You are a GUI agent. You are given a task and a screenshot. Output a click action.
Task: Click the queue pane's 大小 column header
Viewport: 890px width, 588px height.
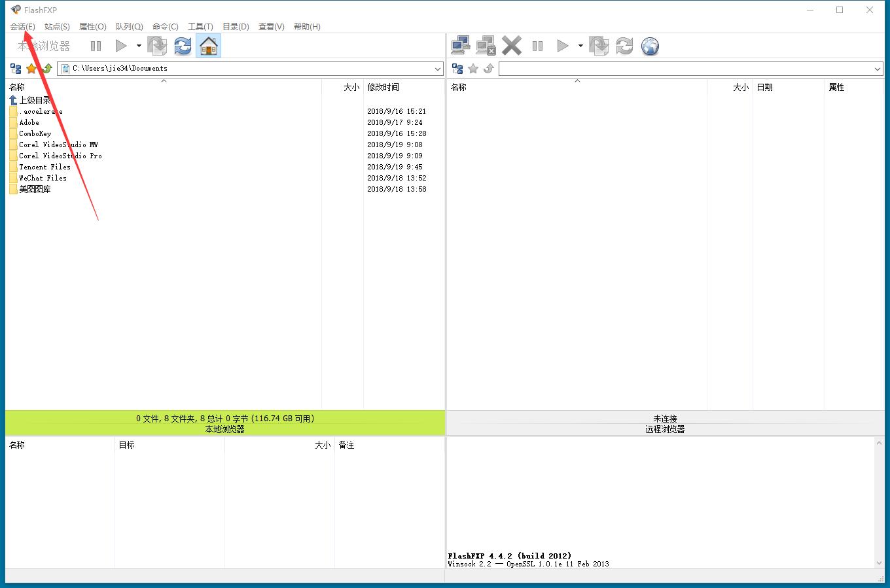(279, 445)
